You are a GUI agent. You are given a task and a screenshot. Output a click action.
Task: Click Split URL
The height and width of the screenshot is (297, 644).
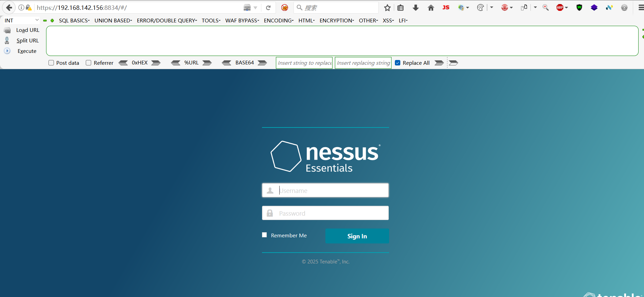(27, 41)
